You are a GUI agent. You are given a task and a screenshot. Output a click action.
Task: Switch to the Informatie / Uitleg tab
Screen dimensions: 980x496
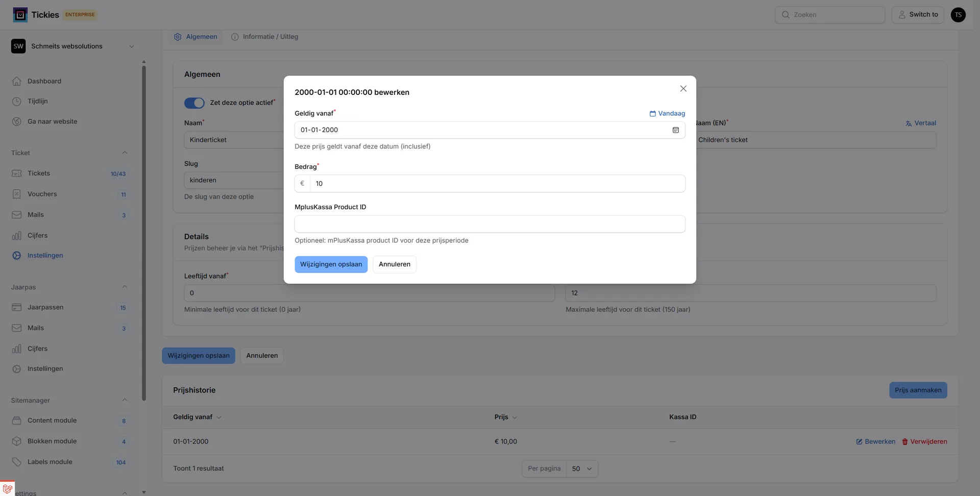tap(264, 36)
